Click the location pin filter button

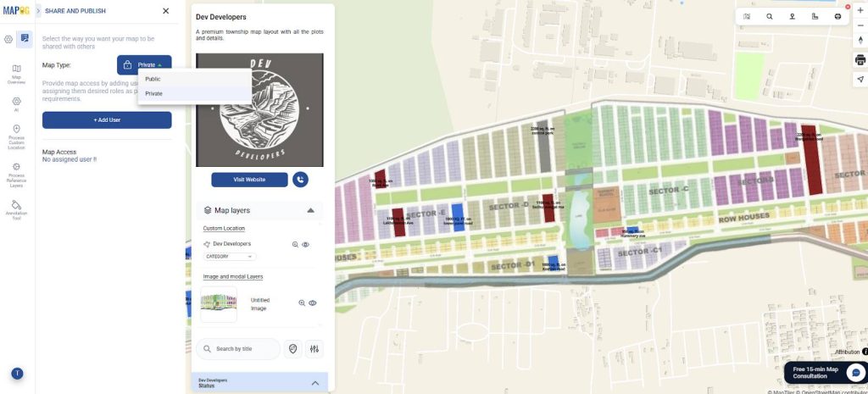pos(292,348)
